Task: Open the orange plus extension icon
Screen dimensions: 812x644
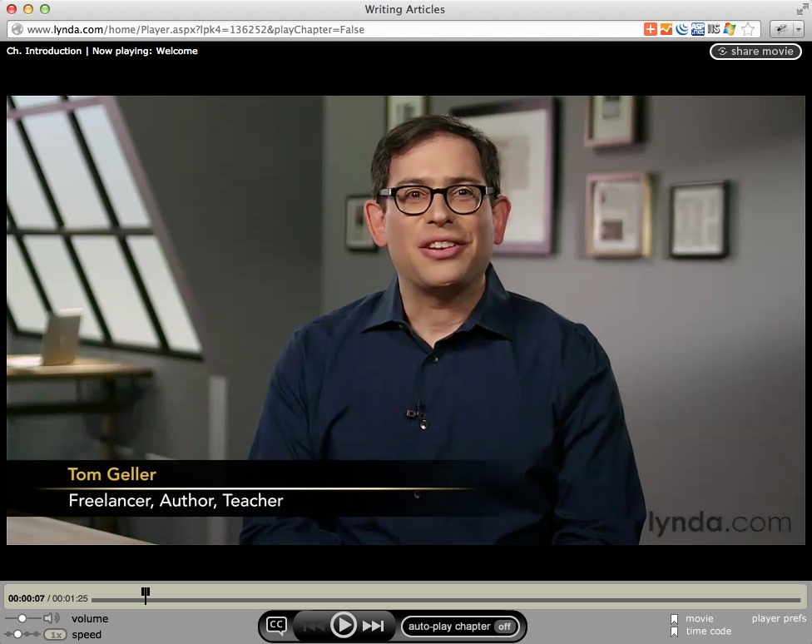Action: tap(651, 29)
